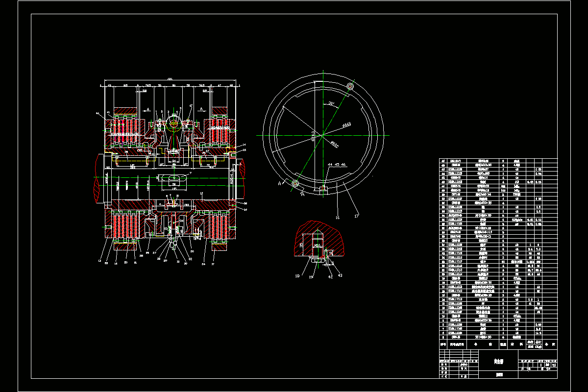Click balloon number 15 at section right edge
Viewport: 588px width, 392px height.
(244, 150)
